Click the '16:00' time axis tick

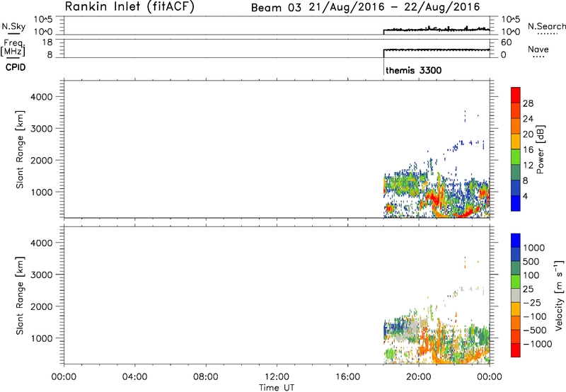pyautogui.click(x=347, y=376)
